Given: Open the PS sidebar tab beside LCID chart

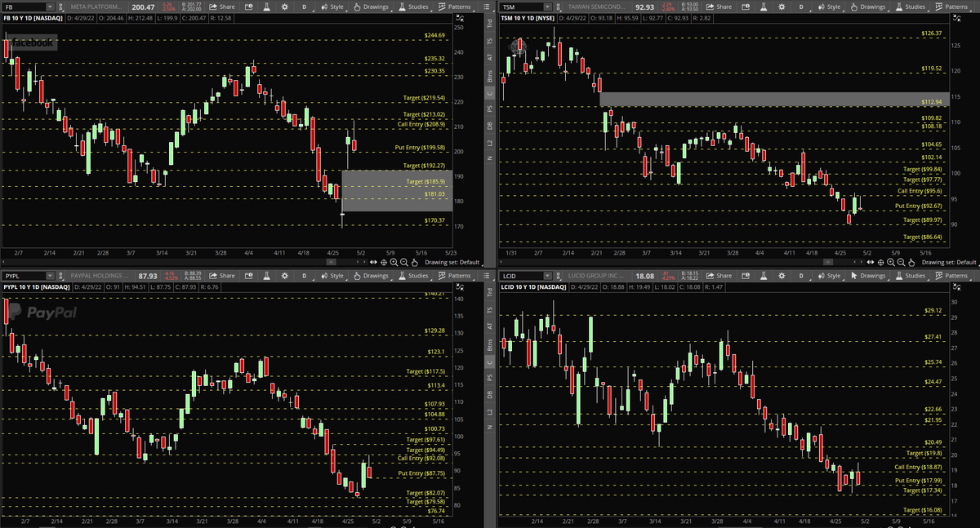Looking at the screenshot, I should tap(492, 378).
